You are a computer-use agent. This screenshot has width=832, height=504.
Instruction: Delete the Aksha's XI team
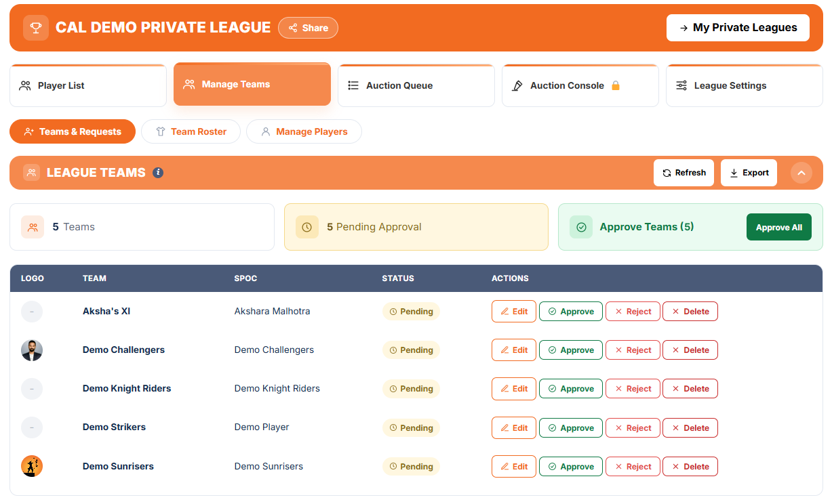click(690, 312)
